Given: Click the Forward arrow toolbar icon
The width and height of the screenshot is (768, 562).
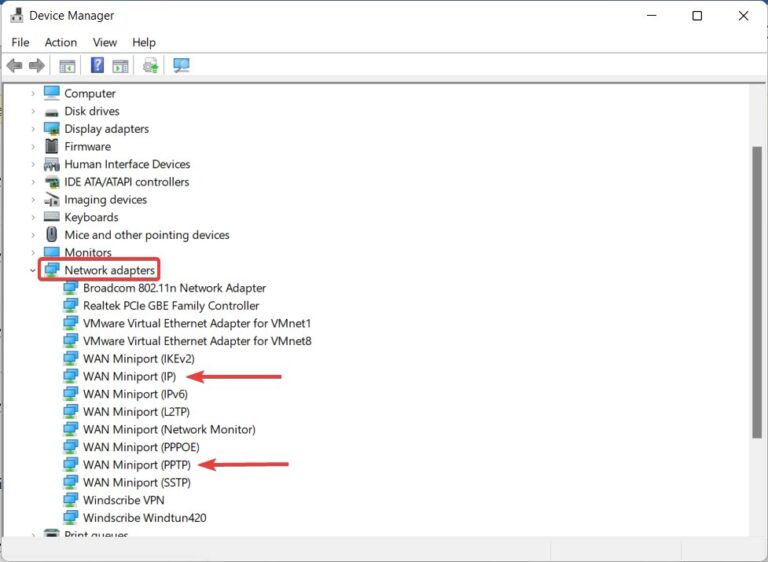Looking at the screenshot, I should [37, 65].
